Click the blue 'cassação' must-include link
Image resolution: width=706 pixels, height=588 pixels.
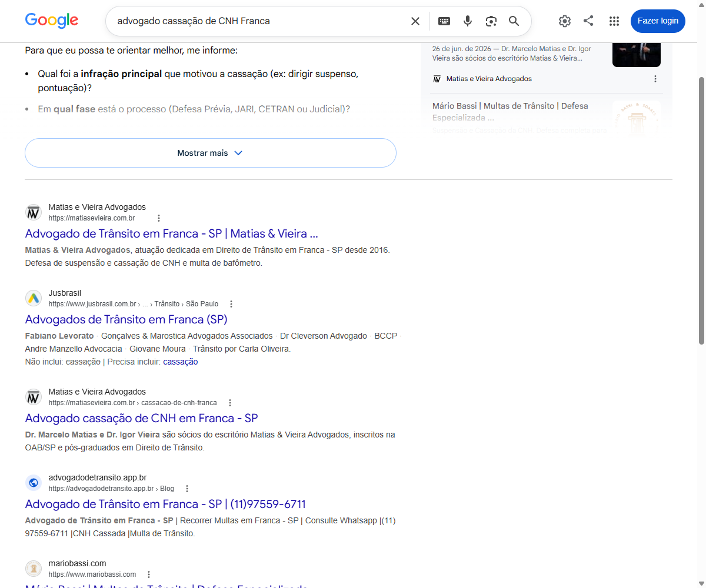[181, 362]
